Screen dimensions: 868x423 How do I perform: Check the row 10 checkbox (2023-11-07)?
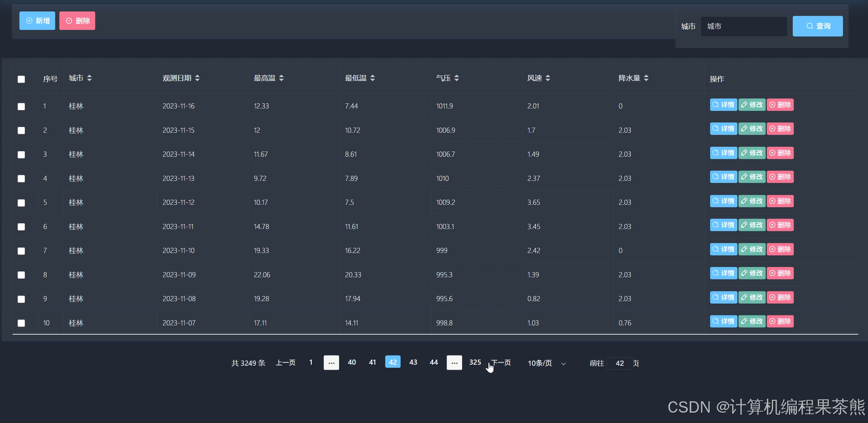[x=21, y=323]
